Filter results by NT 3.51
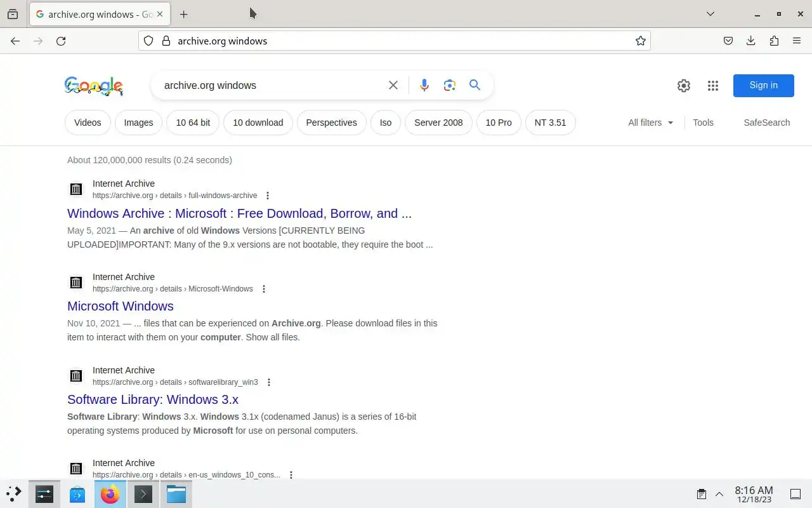The height and width of the screenshot is (508, 812). point(550,123)
